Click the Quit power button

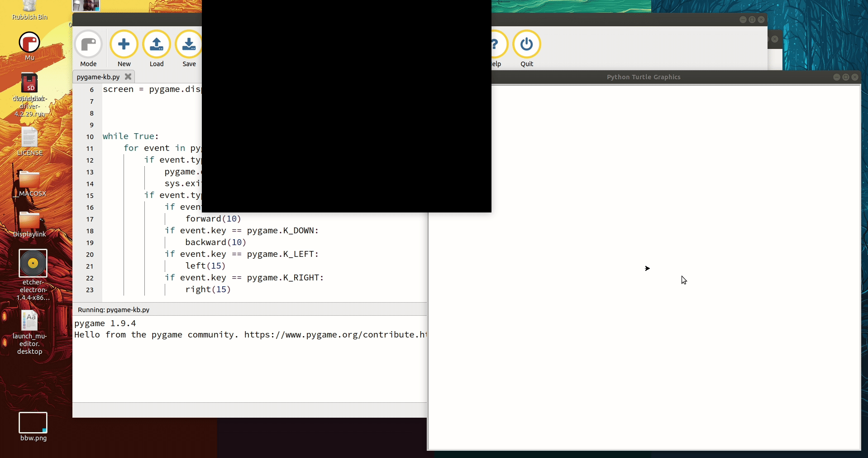tap(527, 49)
